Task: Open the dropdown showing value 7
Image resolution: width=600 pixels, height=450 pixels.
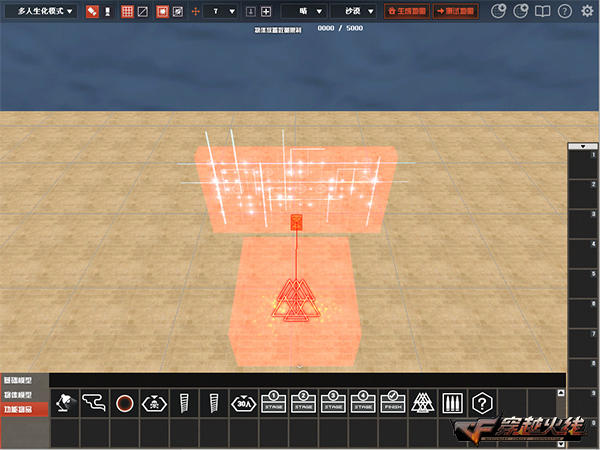Action: [220, 11]
